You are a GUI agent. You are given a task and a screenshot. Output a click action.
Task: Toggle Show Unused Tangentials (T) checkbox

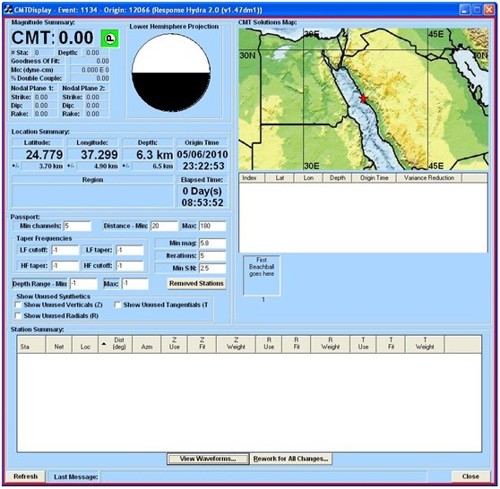point(118,305)
